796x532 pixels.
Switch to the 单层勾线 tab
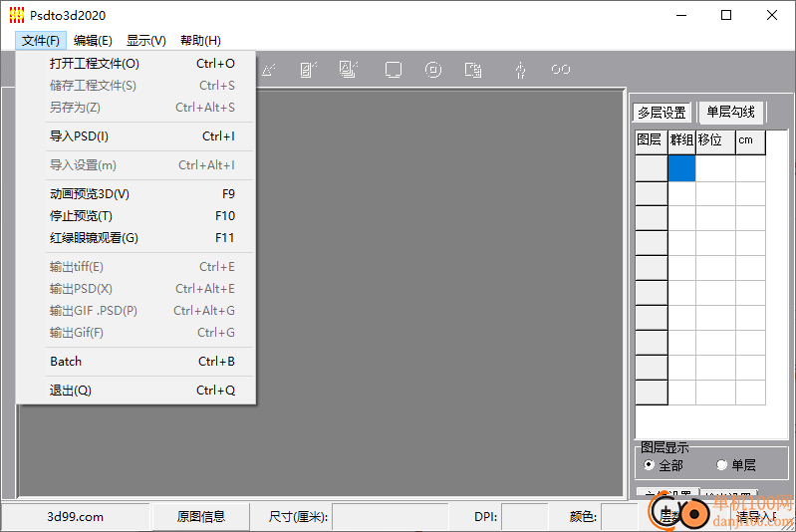[x=731, y=113]
